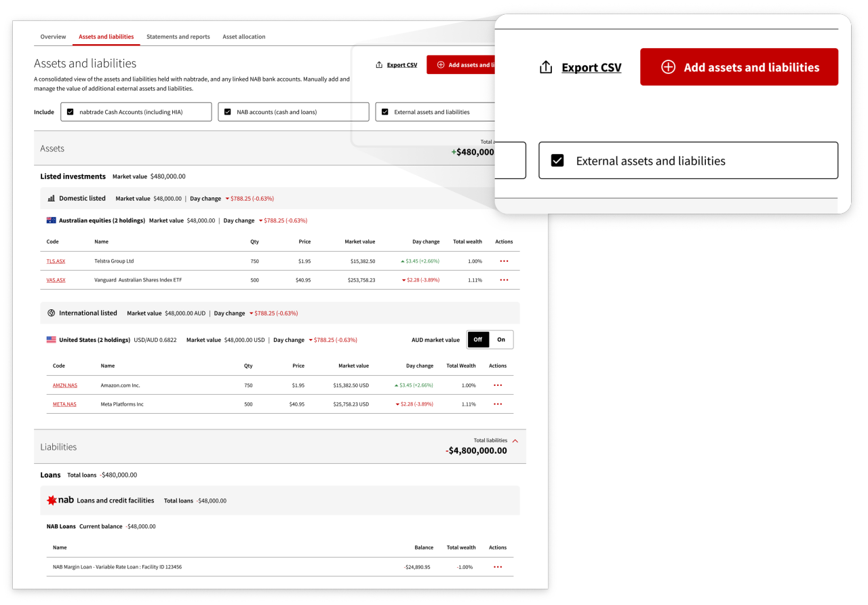Click loan balance -$24,890.95

click(x=417, y=567)
